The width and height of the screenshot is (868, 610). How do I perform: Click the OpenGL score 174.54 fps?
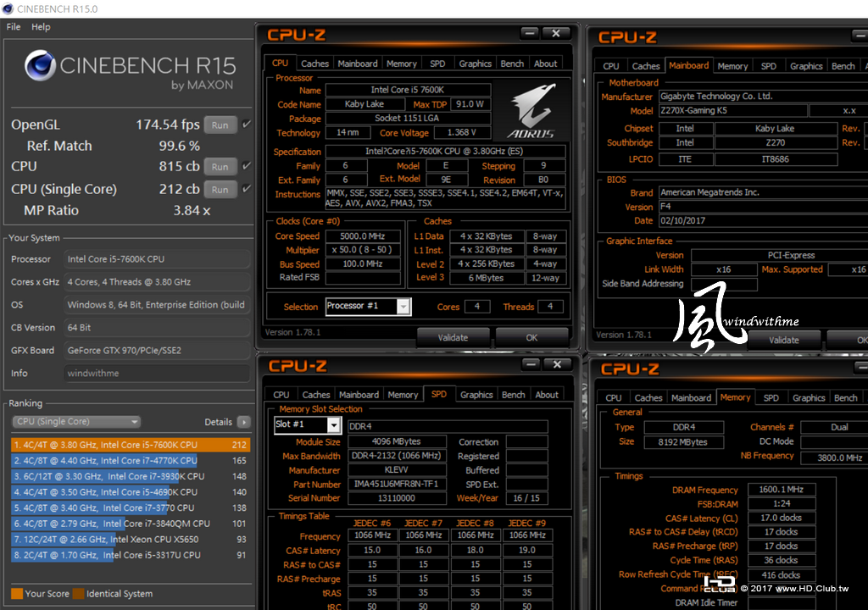[x=168, y=125]
